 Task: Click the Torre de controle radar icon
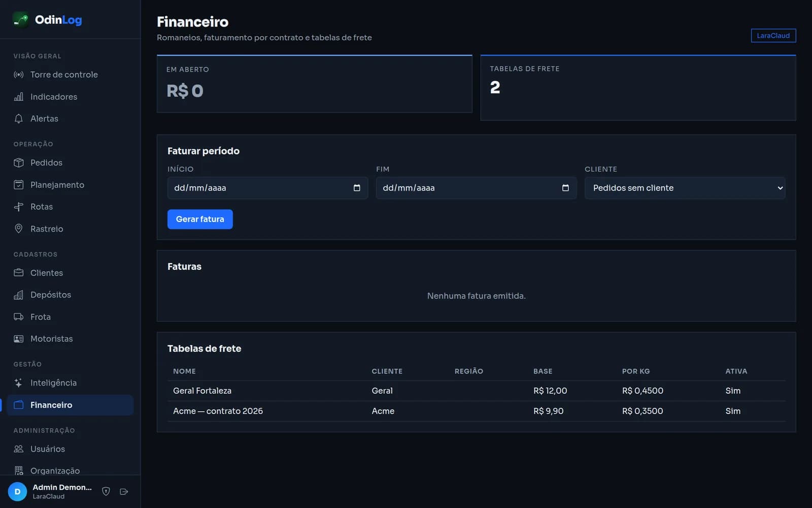tap(19, 75)
